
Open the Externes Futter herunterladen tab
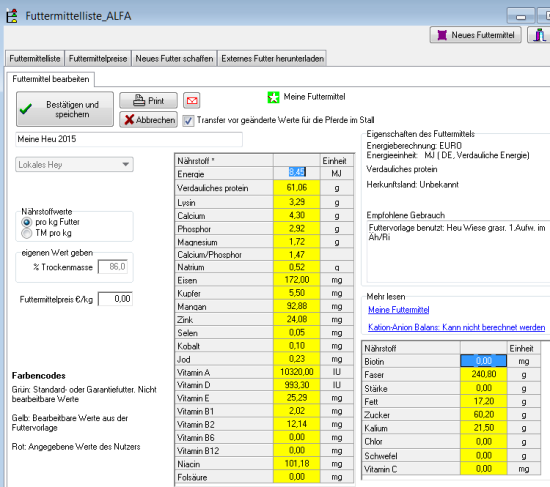click(273, 59)
